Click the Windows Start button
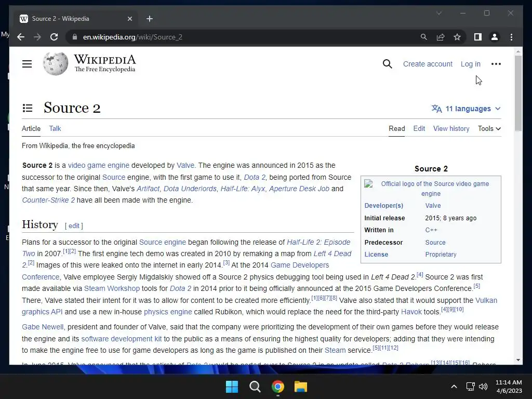This screenshot has width=532, height=399. click(x=232, y=387)
